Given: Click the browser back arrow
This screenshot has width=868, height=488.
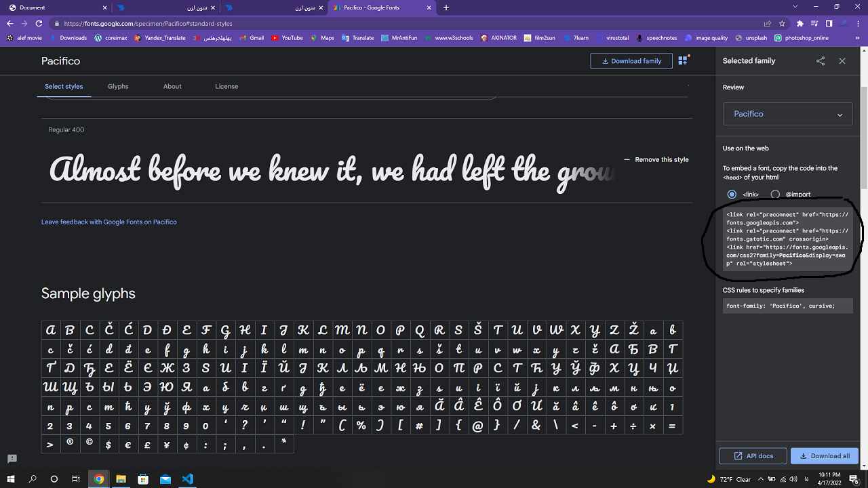Looking at the screenshot, I should click(9, 23).
